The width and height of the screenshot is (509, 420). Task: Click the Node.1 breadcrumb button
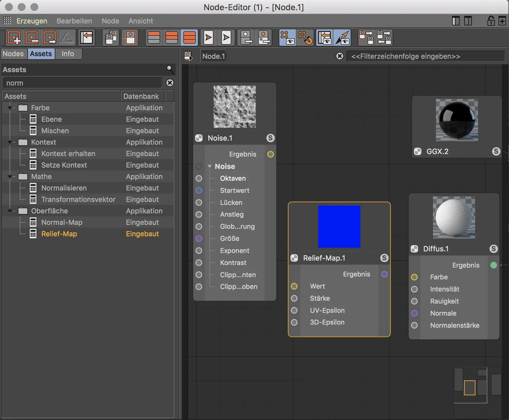point(214,56)
